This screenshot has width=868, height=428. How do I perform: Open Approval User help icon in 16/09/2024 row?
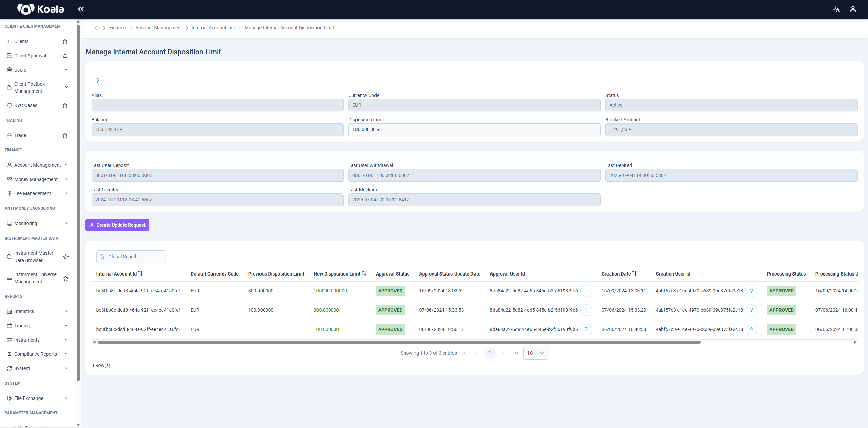coord(586,291)
